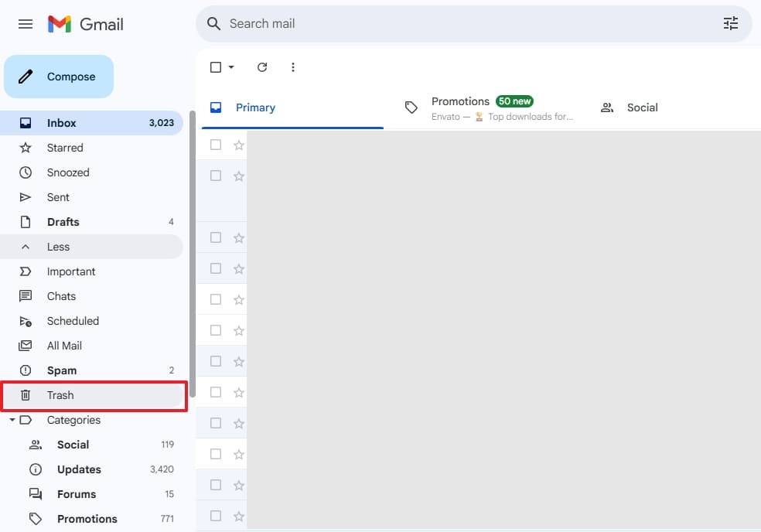Tick the checkbox of the first email

(216, 145)
